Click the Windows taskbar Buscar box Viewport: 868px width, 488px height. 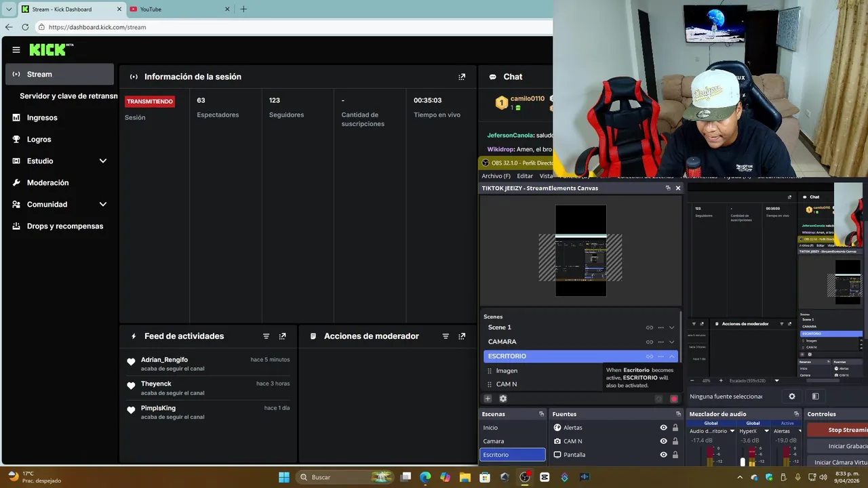(x=346, y=477)
